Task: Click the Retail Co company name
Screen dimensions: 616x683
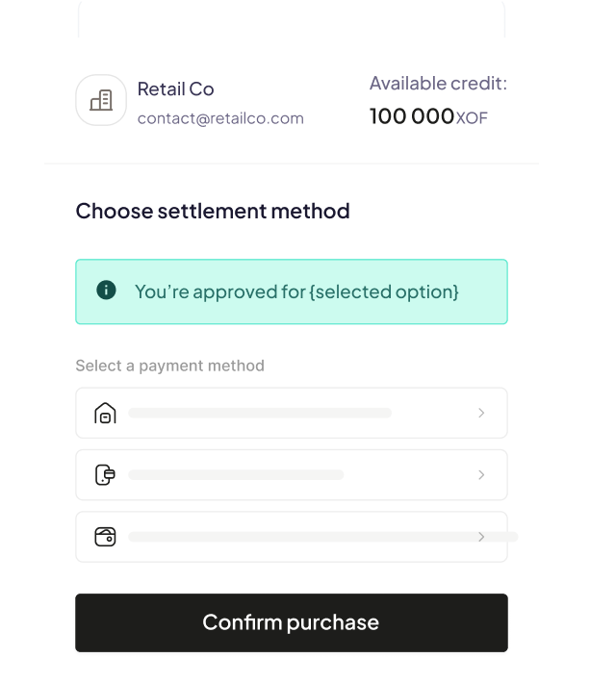Action: tap(175, 89)
